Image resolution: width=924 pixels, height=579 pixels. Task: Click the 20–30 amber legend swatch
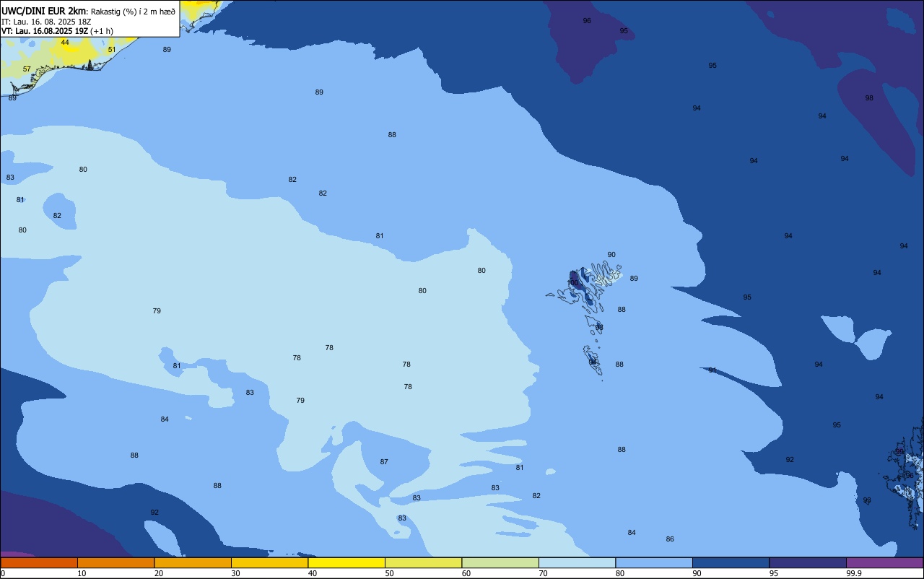[x=193, y=562]
